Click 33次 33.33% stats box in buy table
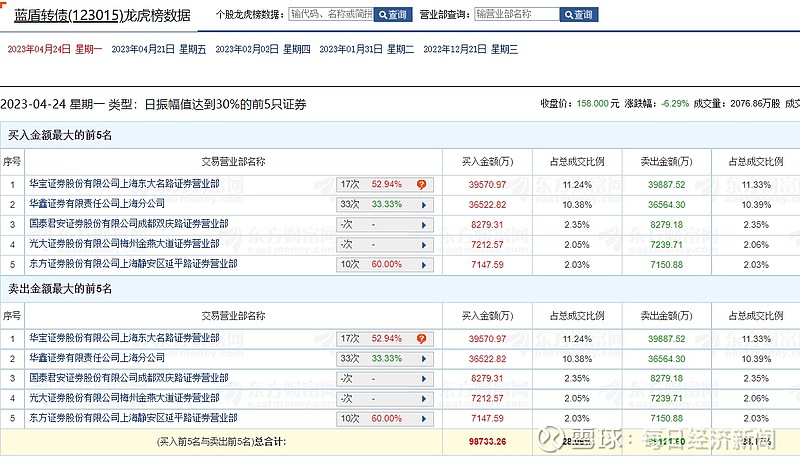Image resolution: width=800 pixels, height=464 pixels. (x=385, y=205)
